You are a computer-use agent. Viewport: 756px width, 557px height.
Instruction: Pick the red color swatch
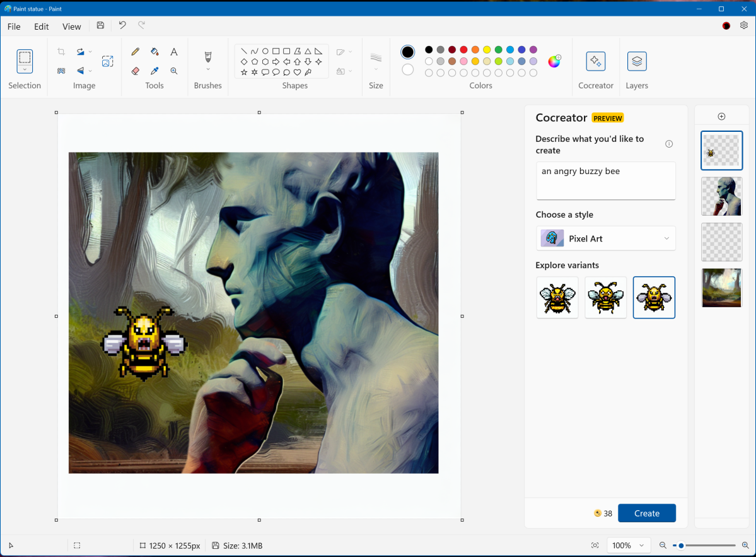pyautogui.click(x=463, y=50)
